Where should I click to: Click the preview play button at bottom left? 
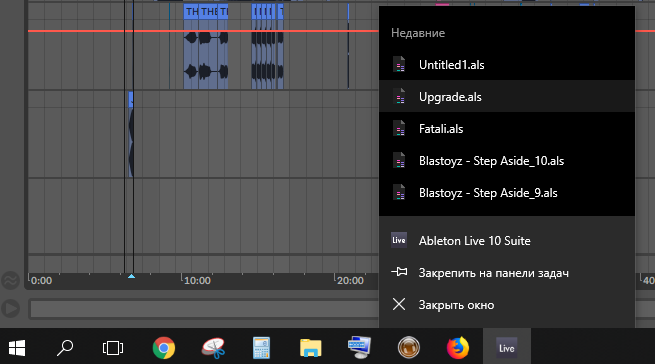click(10, 308)
